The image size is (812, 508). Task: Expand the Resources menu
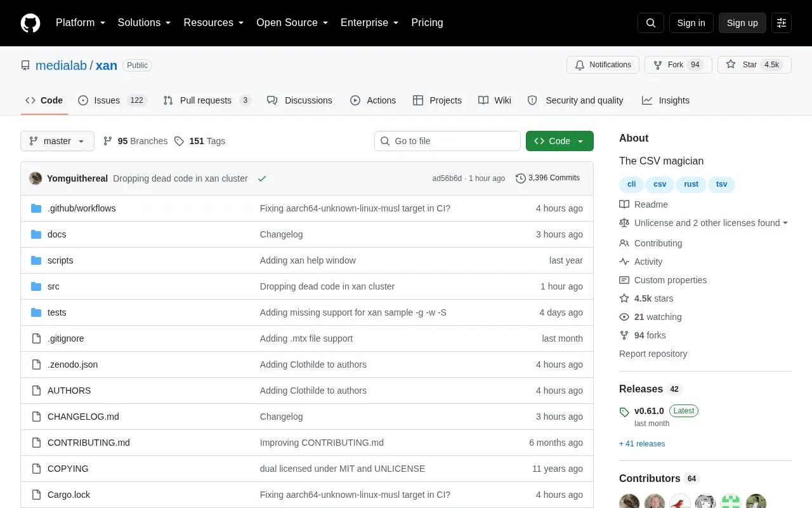pyautogui.click(x=214, y=23)
